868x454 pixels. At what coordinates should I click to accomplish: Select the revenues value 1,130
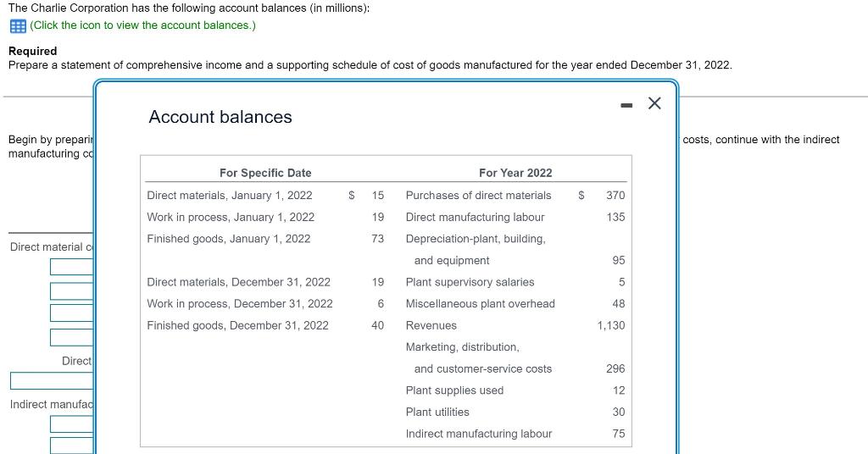(x=610, y=325)
